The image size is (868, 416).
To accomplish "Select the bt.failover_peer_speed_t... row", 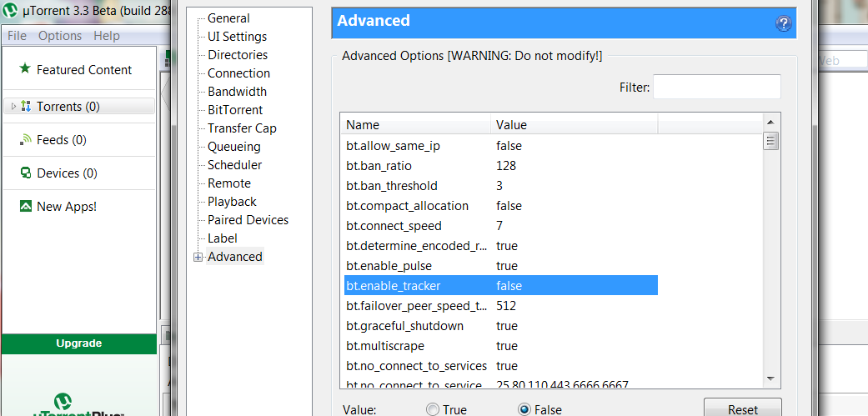I will pyautogui.click(x=501, y=305).
